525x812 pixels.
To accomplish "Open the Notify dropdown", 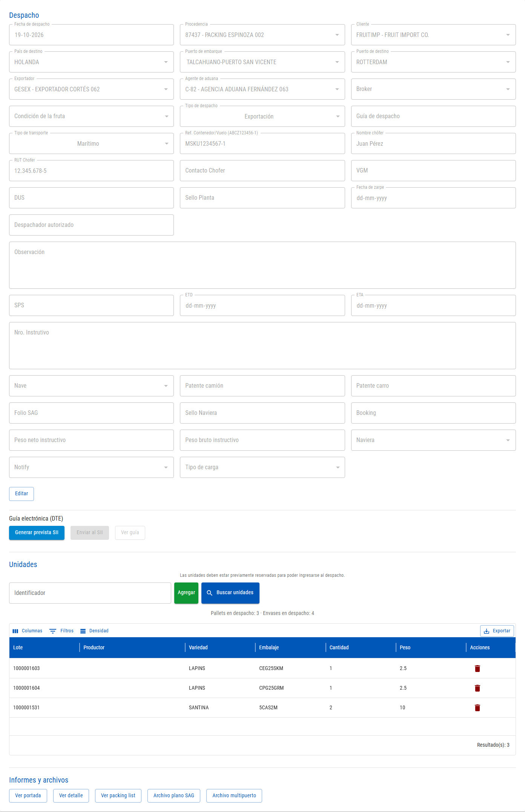I will pos(91,467).
